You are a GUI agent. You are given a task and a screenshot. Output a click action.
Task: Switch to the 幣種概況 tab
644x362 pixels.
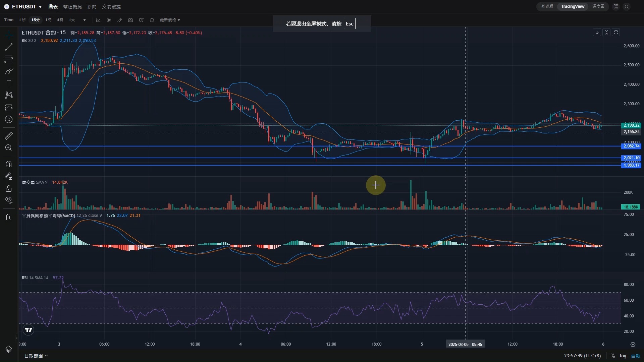pyautogui.click(x=72, y=7)
